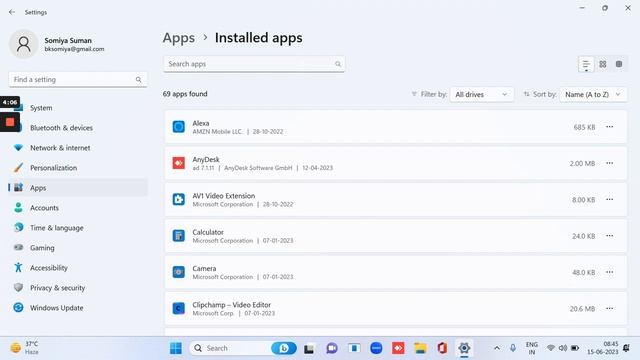Open more options for AV1 Video Extension
The width and height of the screenshot is (640, 360).
tap(609, 200)
